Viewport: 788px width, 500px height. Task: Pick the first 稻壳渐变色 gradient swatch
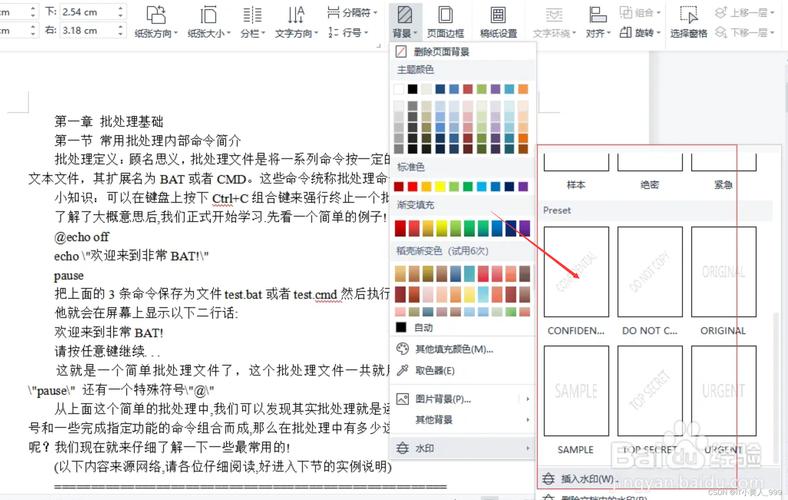[401, 273]
